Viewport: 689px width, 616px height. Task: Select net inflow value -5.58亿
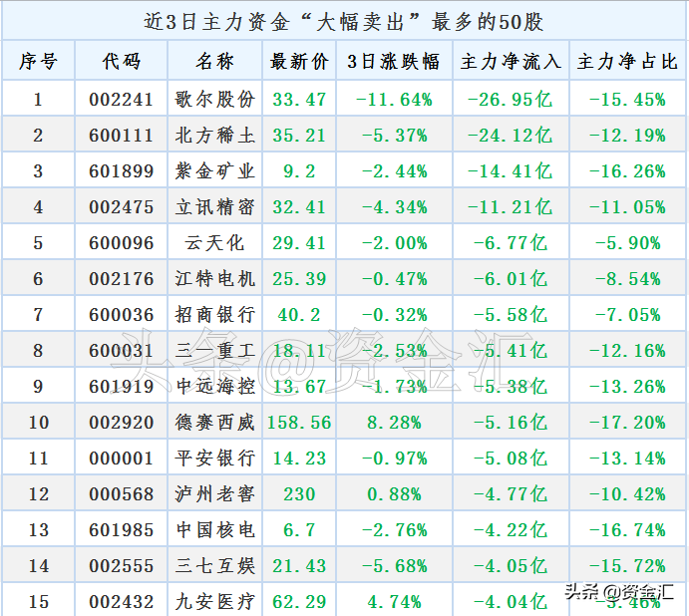coord(510,315)
